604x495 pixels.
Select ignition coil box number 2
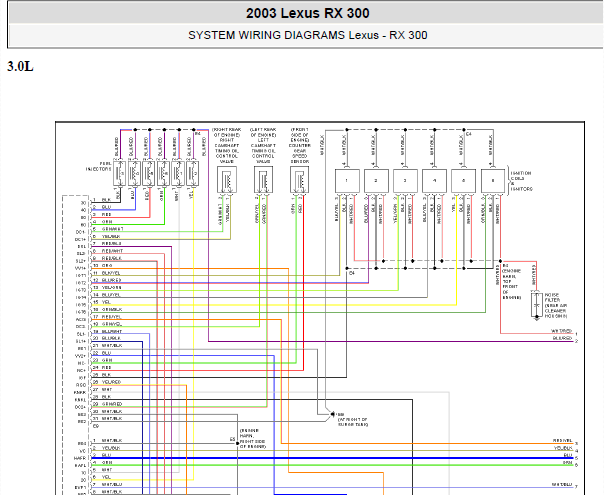click(x=376, y=181)
